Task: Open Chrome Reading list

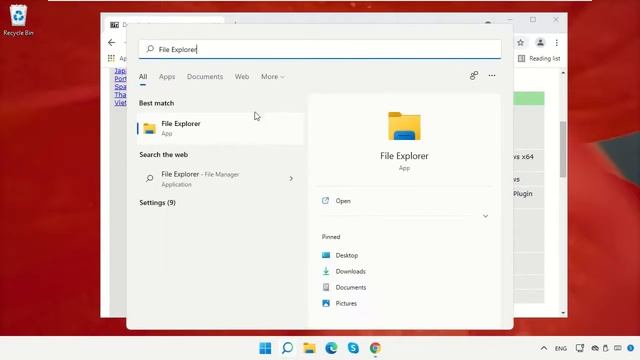Action: point(539,58)
